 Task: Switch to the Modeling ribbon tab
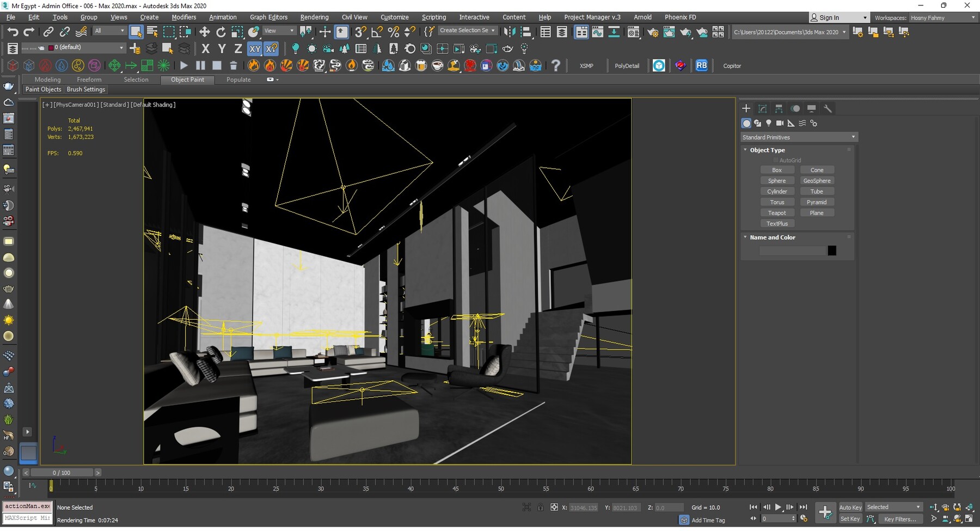[47, 80]
